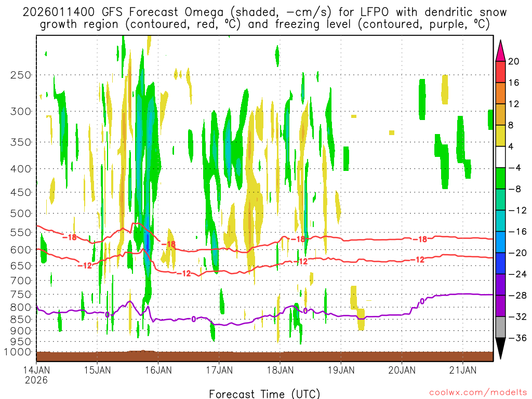Click the 1000 pressure level label
Image resolution: width=532 pixels, height=399 pixels.
(18, 352)
